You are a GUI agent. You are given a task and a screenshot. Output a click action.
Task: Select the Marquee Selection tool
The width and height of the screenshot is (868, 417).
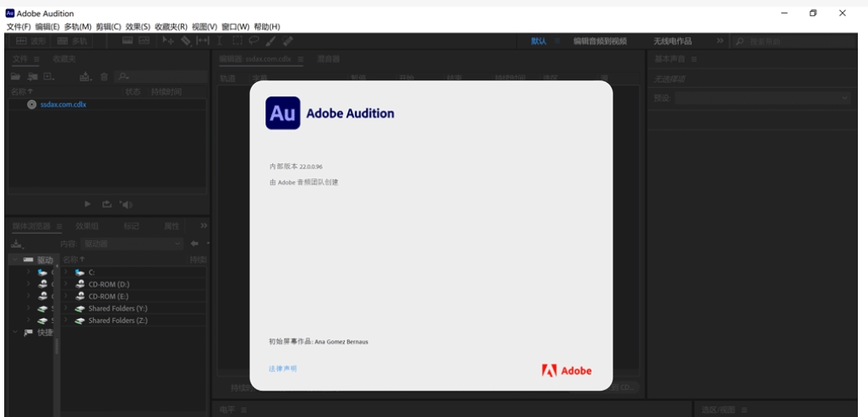tap(237, 41)
